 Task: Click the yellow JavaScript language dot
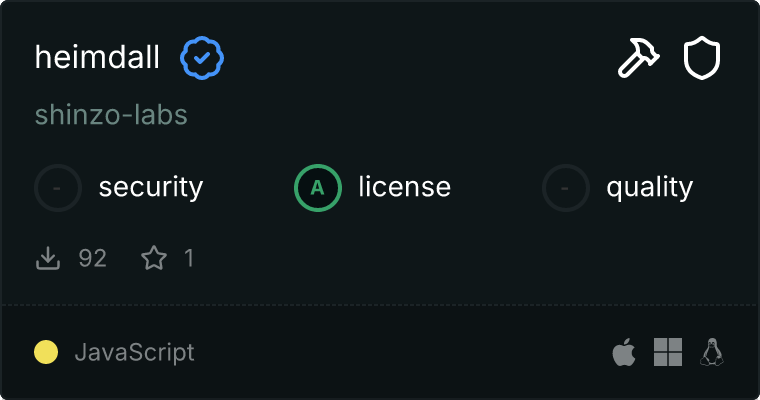coord(46,352)
